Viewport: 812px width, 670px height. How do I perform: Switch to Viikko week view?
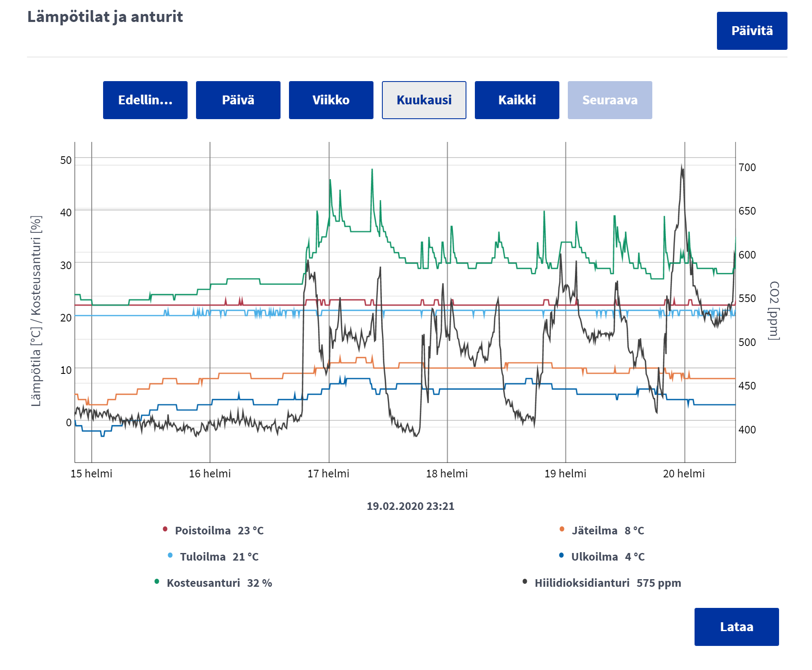click(x=331, y=100)
